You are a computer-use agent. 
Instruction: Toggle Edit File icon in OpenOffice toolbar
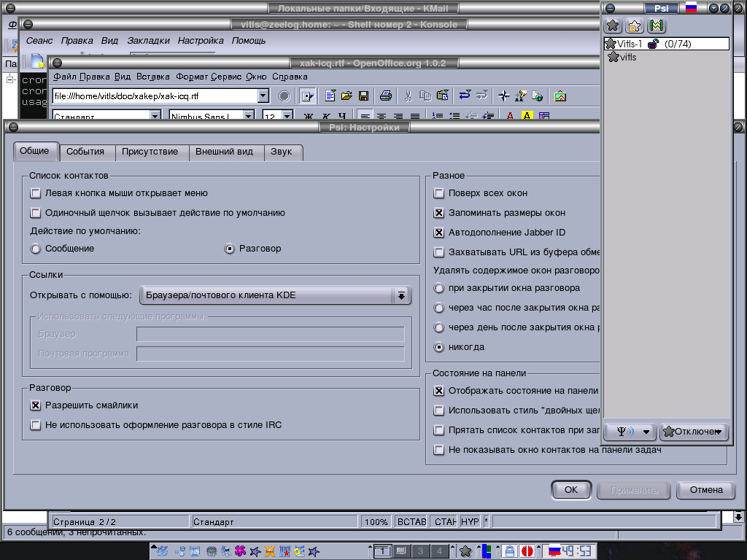[308, 96]
